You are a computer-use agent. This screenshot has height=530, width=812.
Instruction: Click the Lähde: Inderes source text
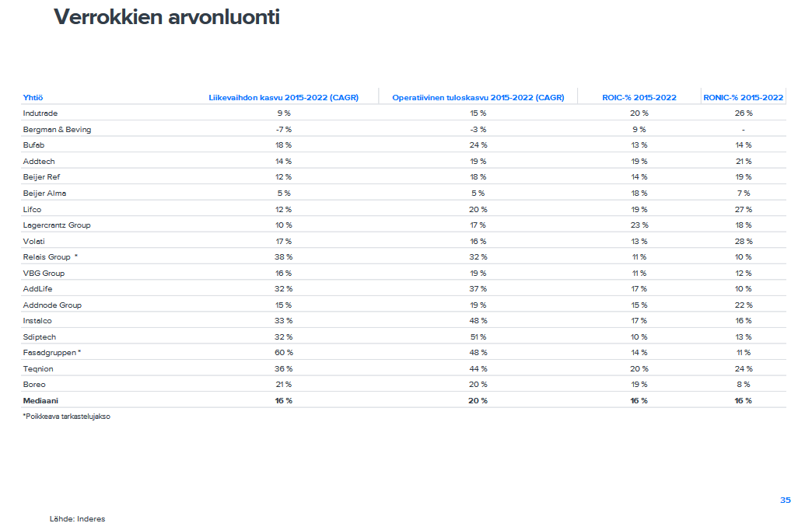coord(77,518)
